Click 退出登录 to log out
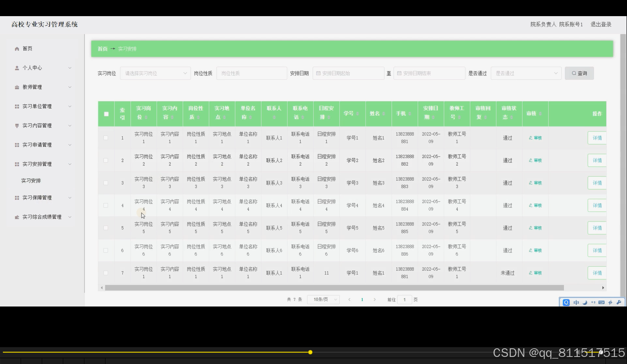The height and width of the screenshot is (364, 627). (601, 24)
